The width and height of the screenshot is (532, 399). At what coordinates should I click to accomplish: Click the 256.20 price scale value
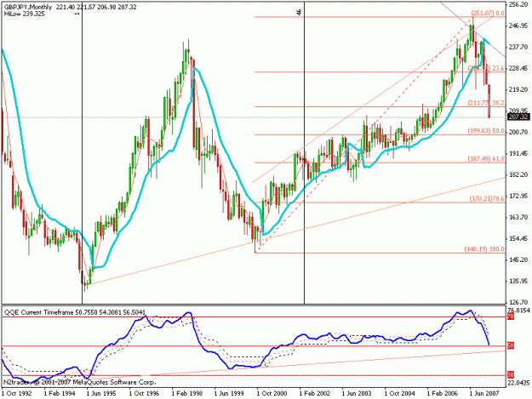pos(518,4)
